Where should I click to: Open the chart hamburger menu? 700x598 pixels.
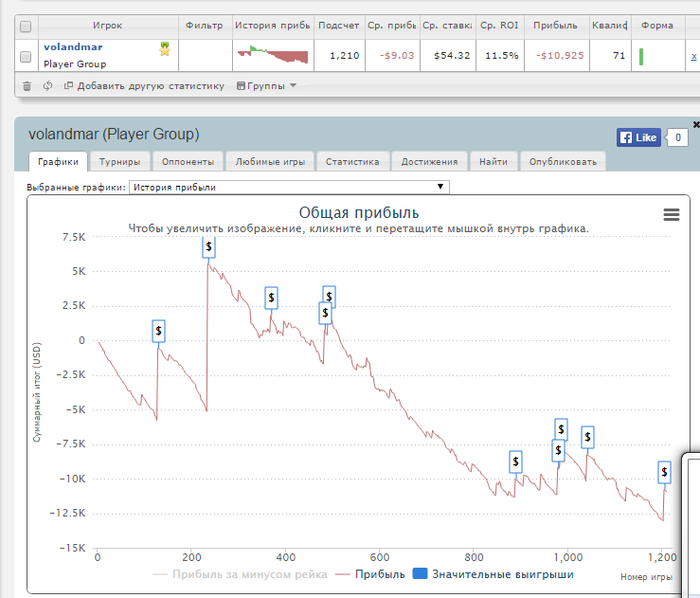tap(671, 214)
